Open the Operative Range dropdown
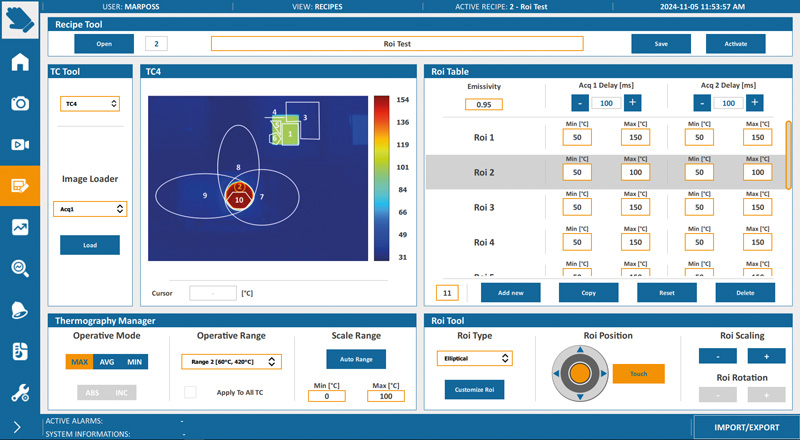Image resolution: width=800 pixels, height=440 pixels. (231, 361)
